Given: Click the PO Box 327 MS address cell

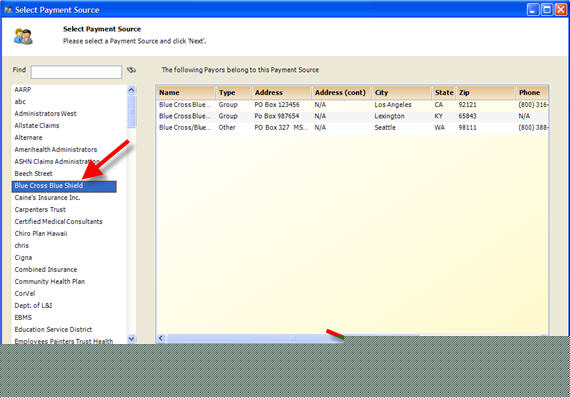Looking at the screenshot, I should click(281, 128).
